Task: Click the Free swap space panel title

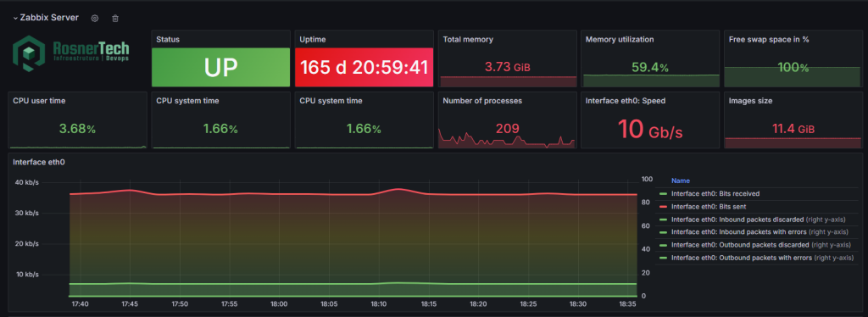Action: tap(765, 39)
